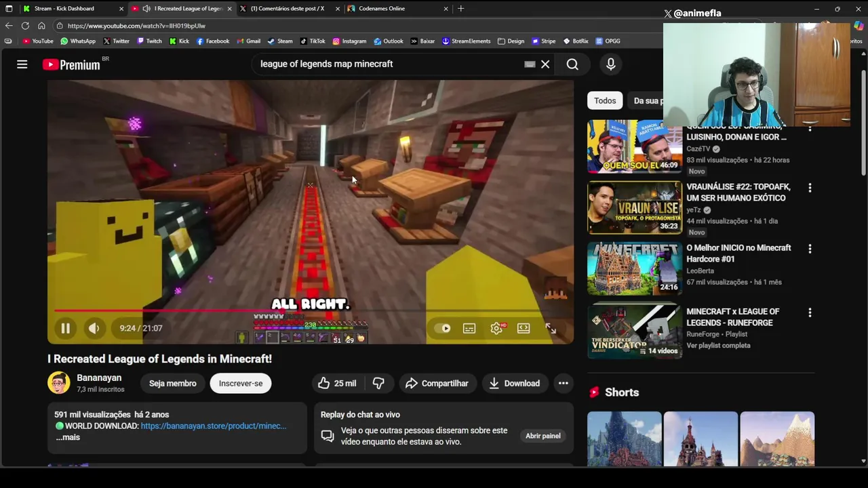The image size is (868, 488).
Task: Select the partially hidden Da sua filter chip
Action: point(648,101)
